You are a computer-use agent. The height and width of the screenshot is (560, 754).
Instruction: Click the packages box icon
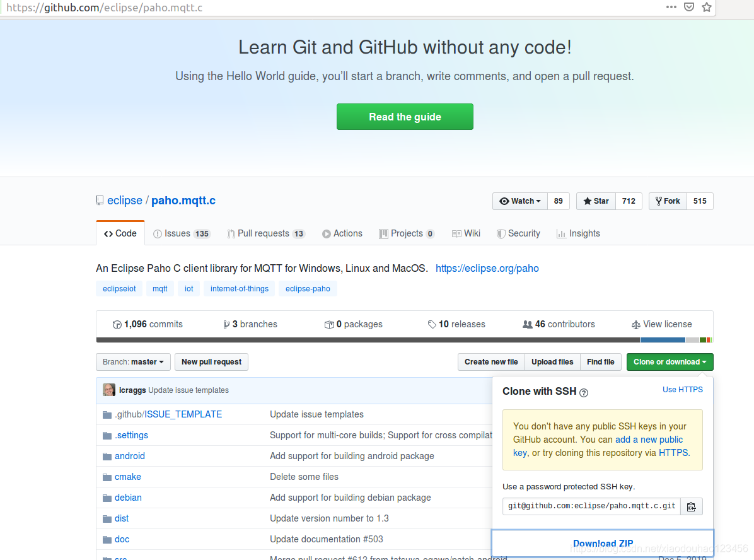point(329,325)
